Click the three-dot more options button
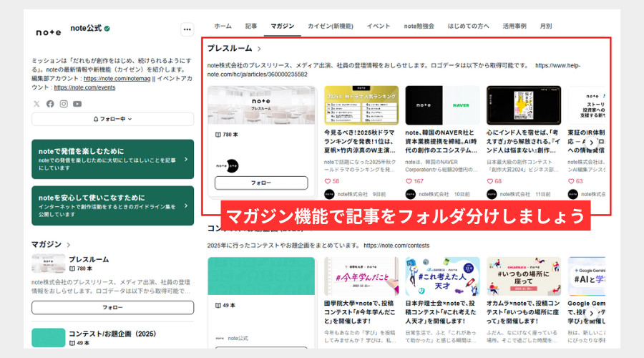Viewport: 644px width, 358px height. [x=187, y=30]
